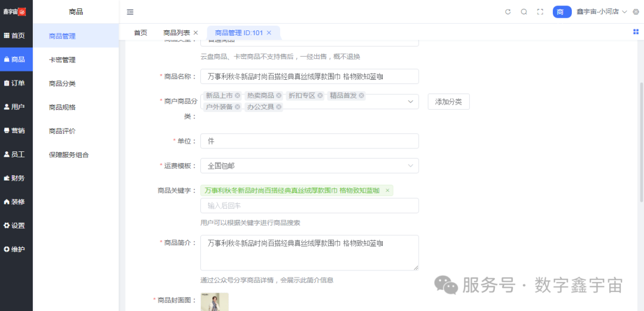Toggle fullscreen icon in top bar

(540, 12)
